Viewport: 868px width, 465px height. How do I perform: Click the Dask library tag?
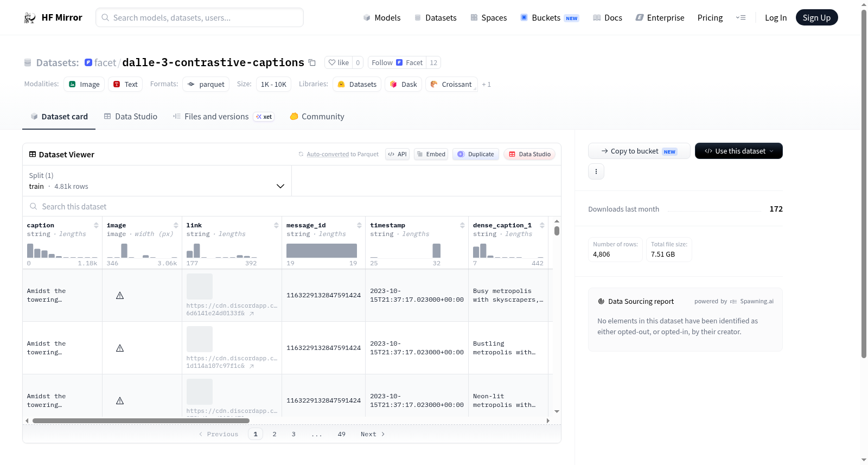403,84
